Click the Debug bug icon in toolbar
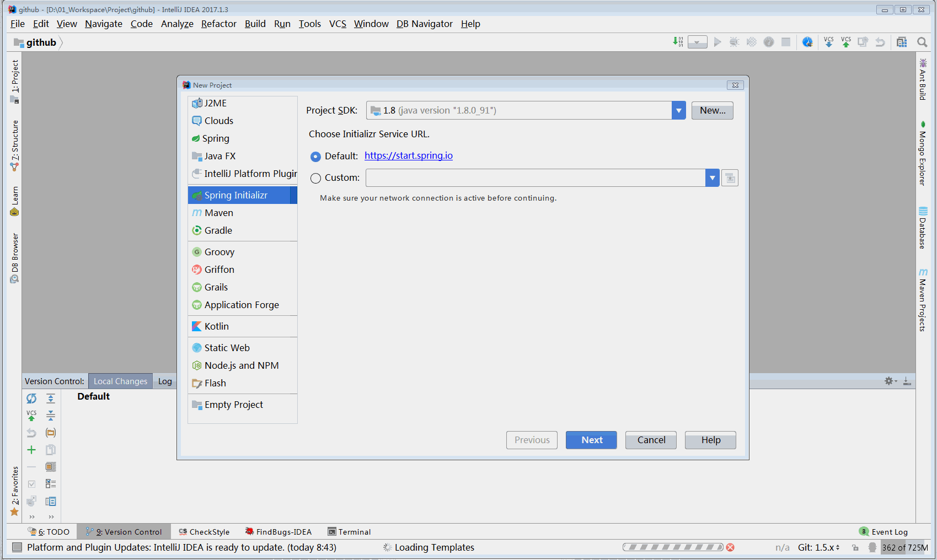Image resolution: width=937 pixels, height=560 pixels. pos(734,42)
